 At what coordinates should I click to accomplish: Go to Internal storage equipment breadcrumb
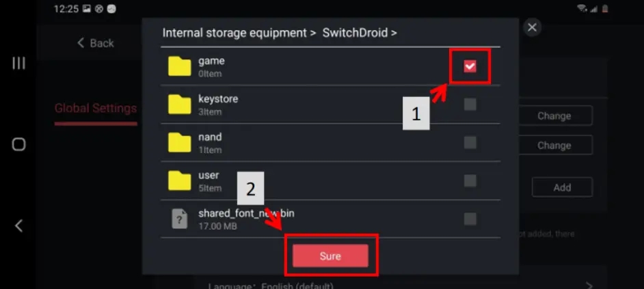click(x=234, y=32)
